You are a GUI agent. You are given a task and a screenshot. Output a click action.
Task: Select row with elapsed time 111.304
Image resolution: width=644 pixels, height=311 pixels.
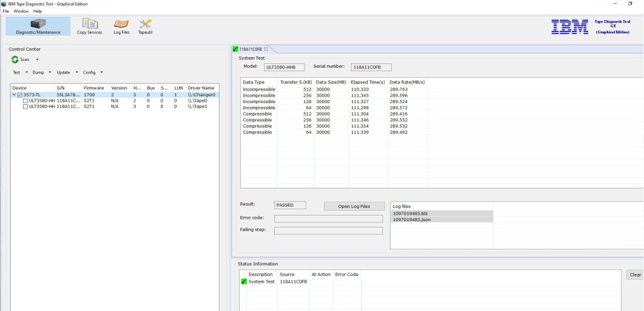coord(442,114)
